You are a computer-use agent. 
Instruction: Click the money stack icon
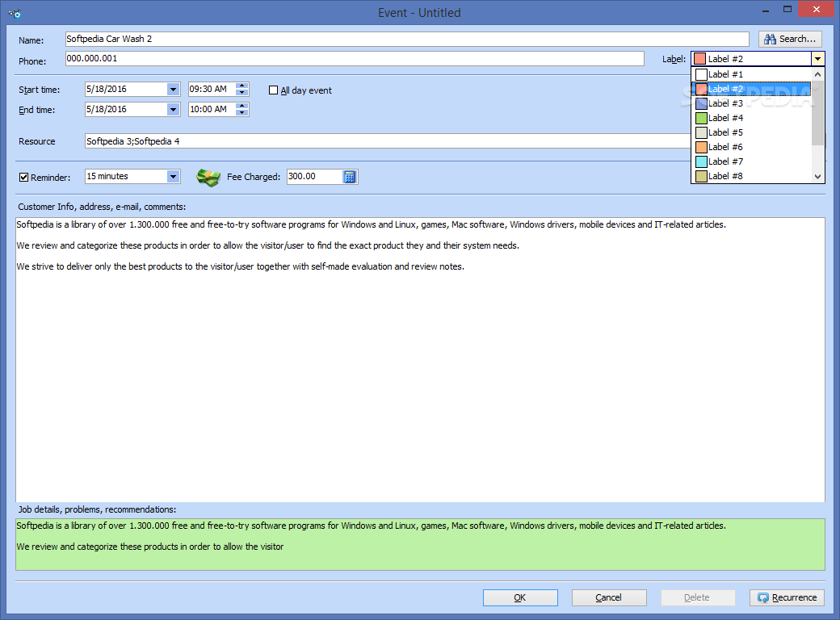(x=208, y=178)
